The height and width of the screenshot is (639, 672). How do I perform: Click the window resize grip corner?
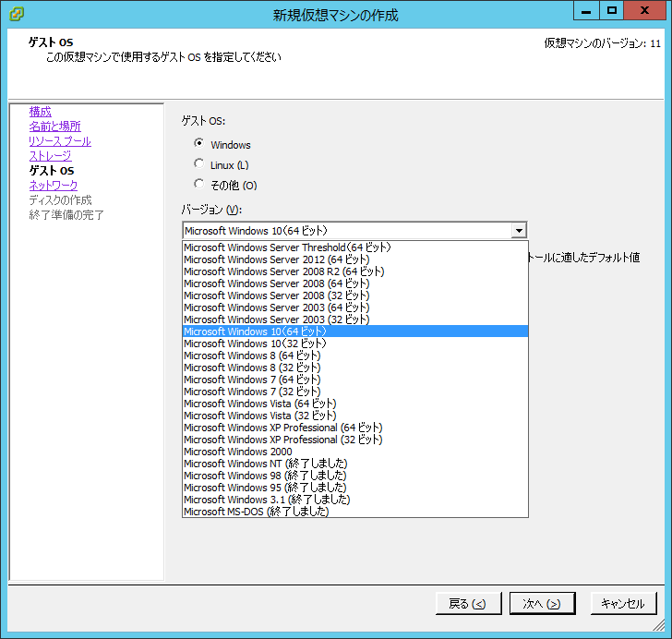659,626
